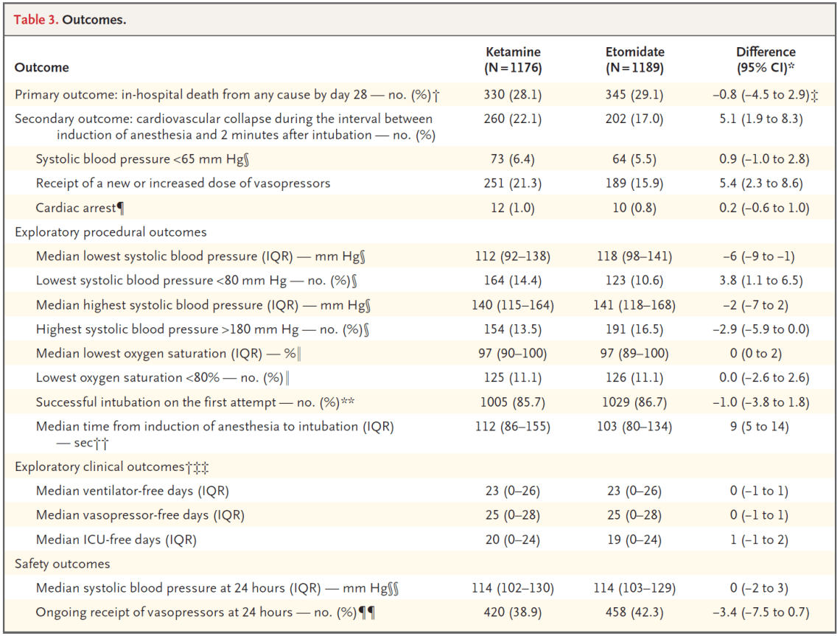Select the Etomidate column header
This screenshot has height=636, width=840.
(634, 60)
